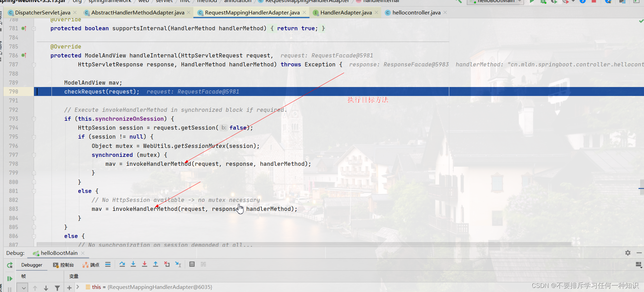Screen dimensions: 644x292
Task: Switch to DispatcherServlet.java tab
Action: pos(43,13)
